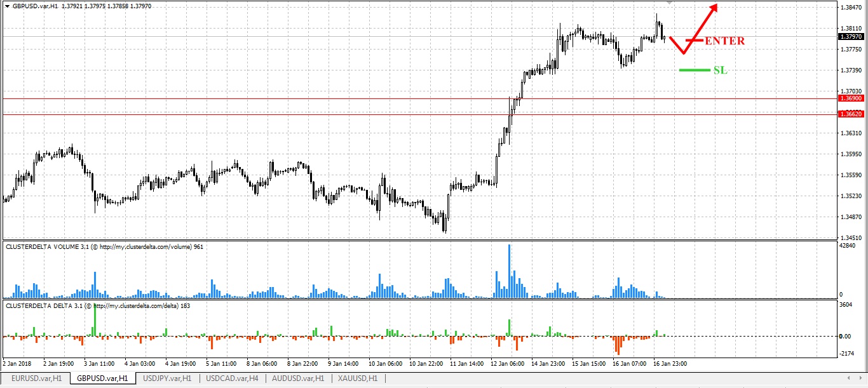Click the 3 Jan 11:00 time label
The height and width of the screenshot is (388, 868).
98,364
